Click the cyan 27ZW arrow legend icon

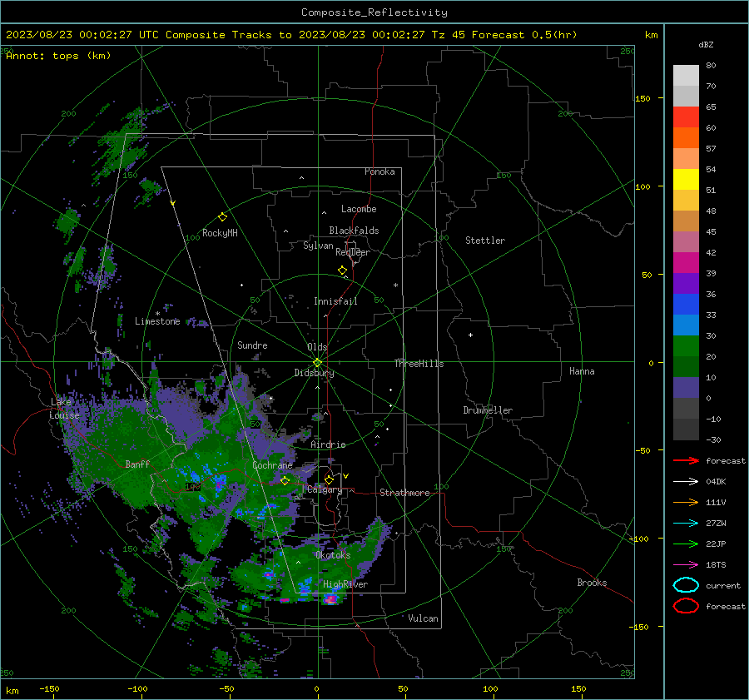686,524
